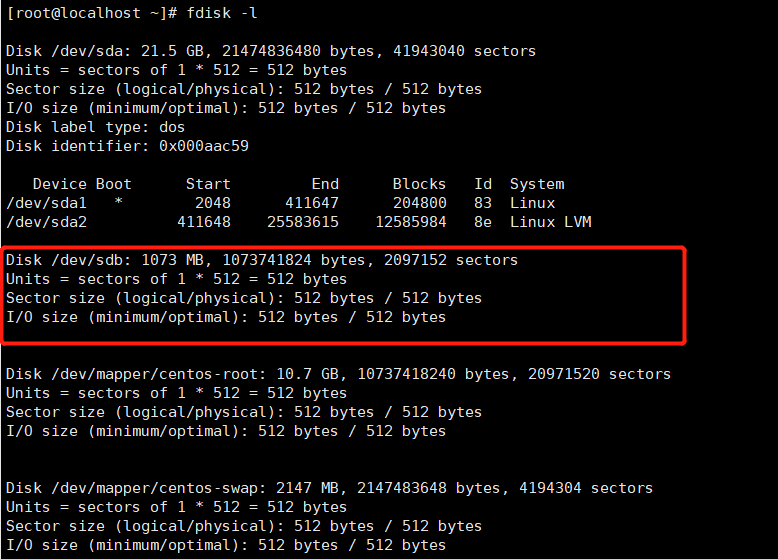
Task: Click the 'Blocks' column header
Action: pos(419,184)
